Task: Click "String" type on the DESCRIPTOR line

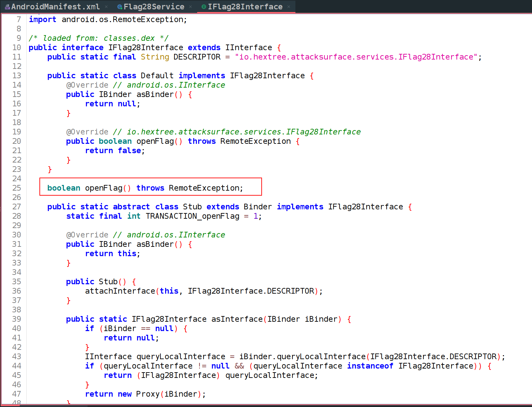Action: pyautogui.click(x=155, y=57)
